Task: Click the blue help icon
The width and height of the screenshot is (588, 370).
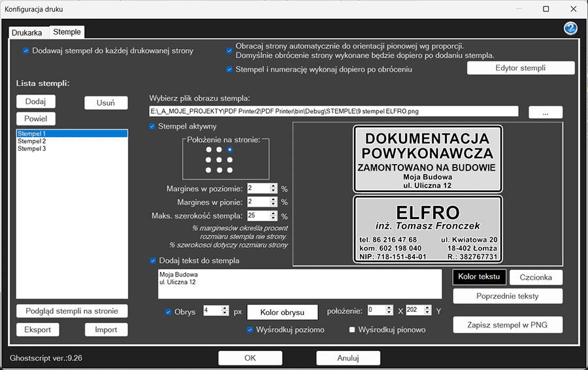Action: pos(570,27)
